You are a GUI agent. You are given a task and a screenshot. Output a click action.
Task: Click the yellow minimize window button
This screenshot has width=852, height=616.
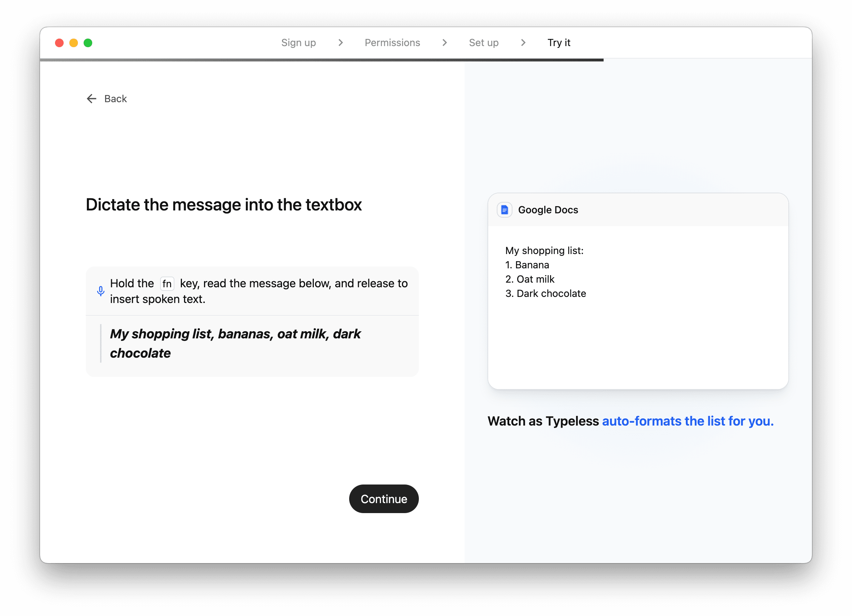point(74,43)
